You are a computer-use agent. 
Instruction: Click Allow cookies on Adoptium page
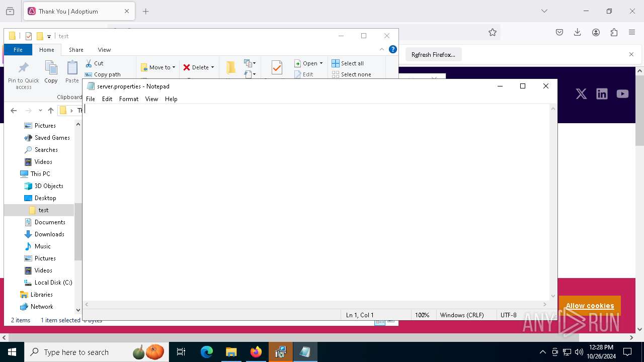[x=590, y=306]
